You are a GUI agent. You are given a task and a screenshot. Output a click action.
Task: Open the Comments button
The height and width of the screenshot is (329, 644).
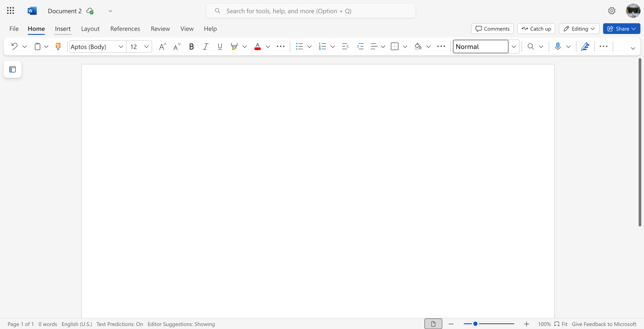pos(492,29)
